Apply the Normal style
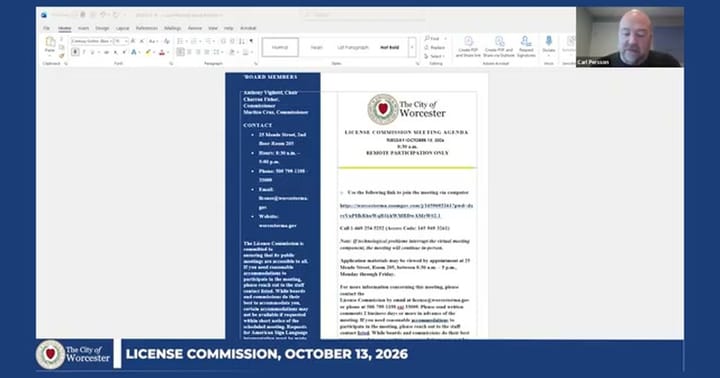Viewport: 720px width, 378px height. click(280, 47)
